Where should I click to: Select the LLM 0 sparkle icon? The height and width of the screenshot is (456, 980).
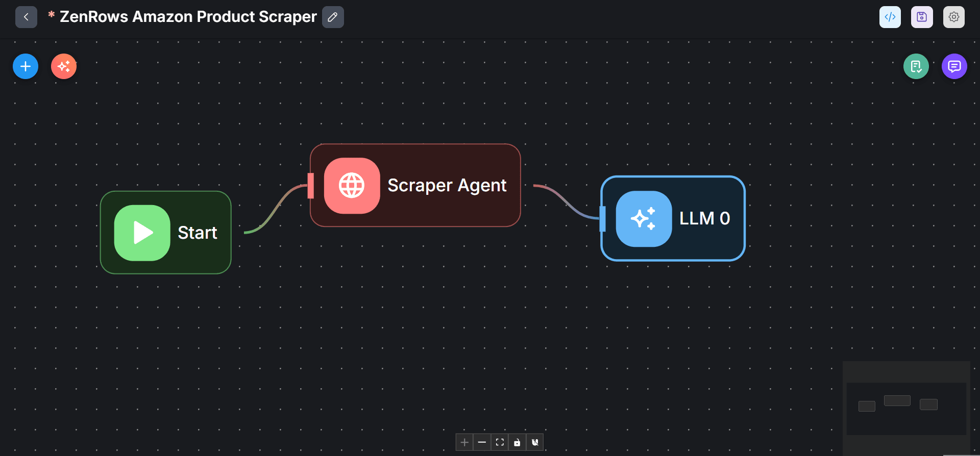pos(644,219)
